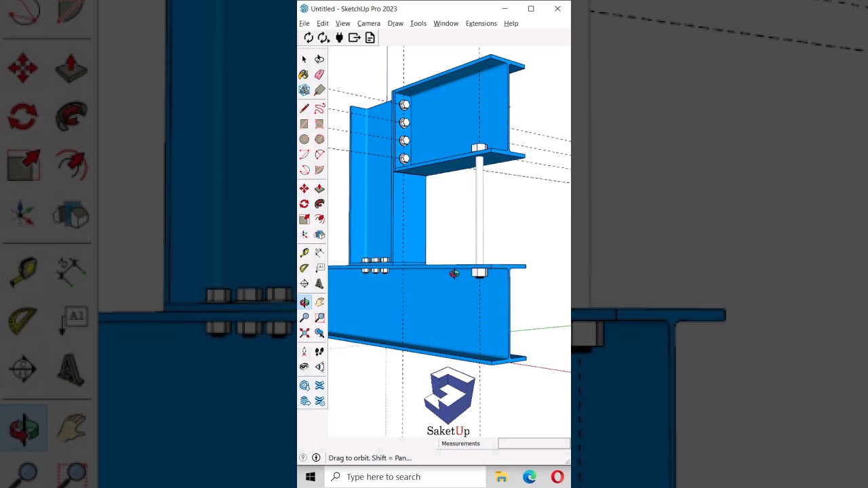Open the 3D Warehouse icon
Image resolution: width=868 pixels, height=488 pixels.
click(x=304, y=386)
